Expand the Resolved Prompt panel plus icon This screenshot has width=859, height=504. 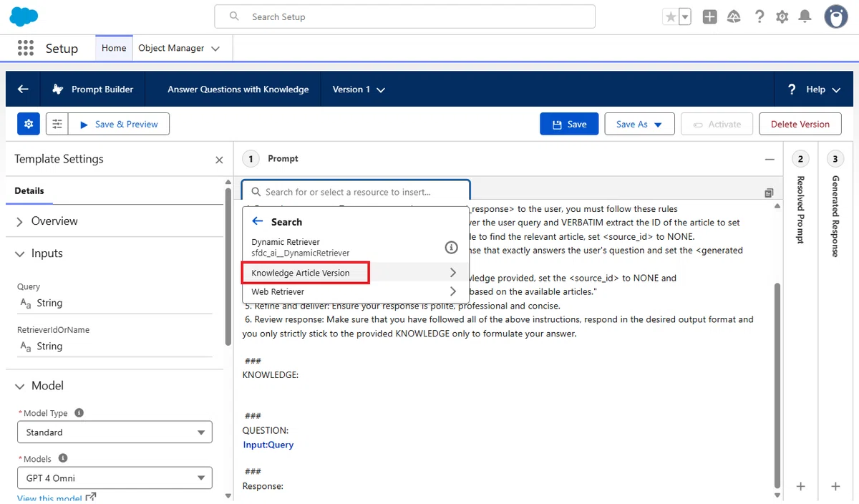click(801, 486)
